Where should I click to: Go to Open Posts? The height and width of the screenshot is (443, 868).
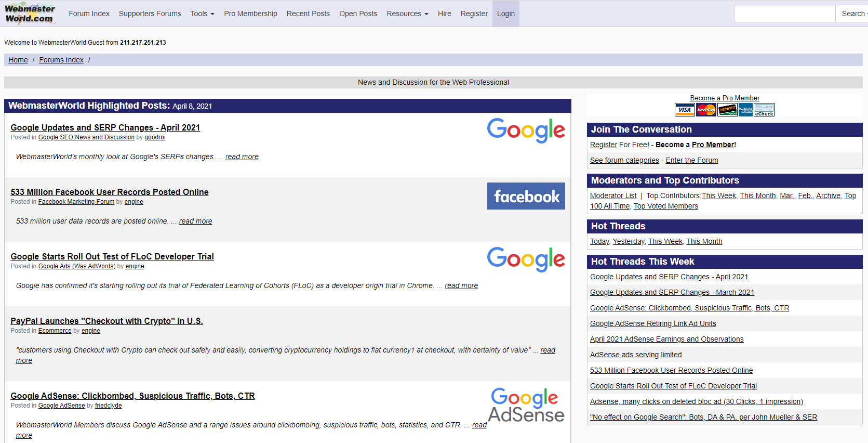pyautogui.click(x=358, y=14)
